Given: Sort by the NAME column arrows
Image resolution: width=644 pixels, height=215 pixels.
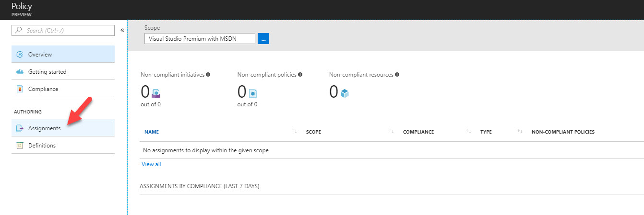Looking at the screenshot, I should pyautogui.click(x=295, y=132).
